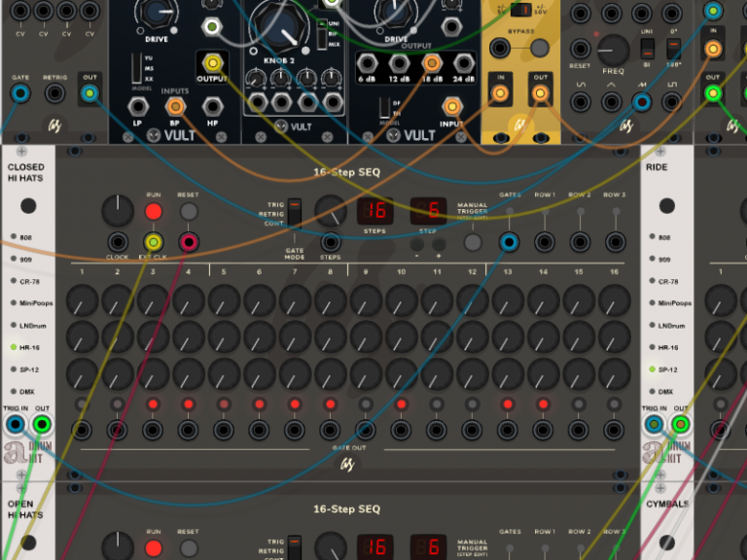Click the red-cabled reset jack on the first sequencer
This screenshot has width=747, height=560.
[x=189, y=242]
